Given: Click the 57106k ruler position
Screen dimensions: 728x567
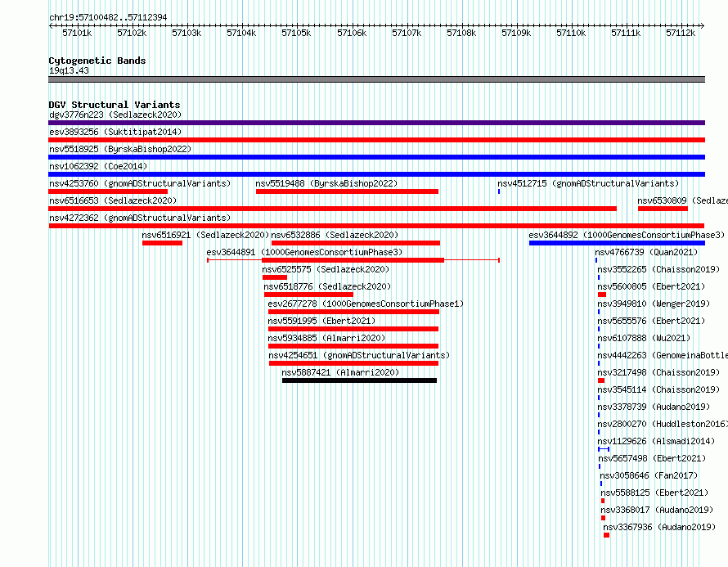Looking at the screenshot, I should [x=352, y=33].
